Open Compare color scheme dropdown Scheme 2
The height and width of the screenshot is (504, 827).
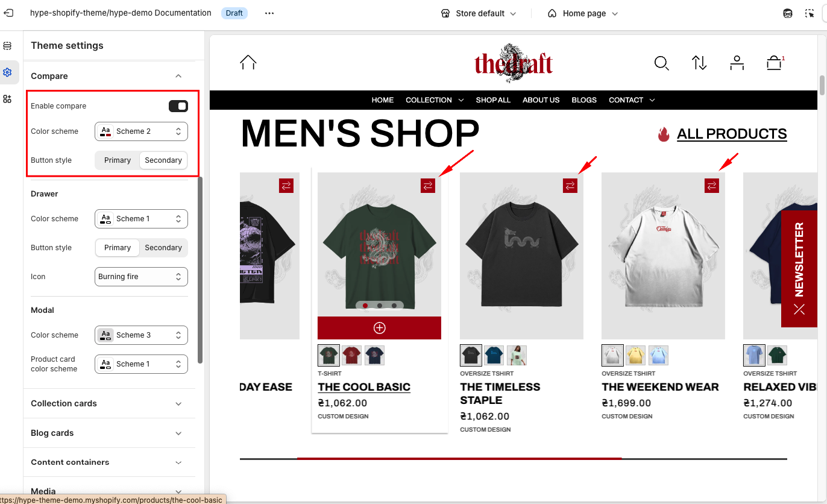pyautogui.click(x=141, y=131)
